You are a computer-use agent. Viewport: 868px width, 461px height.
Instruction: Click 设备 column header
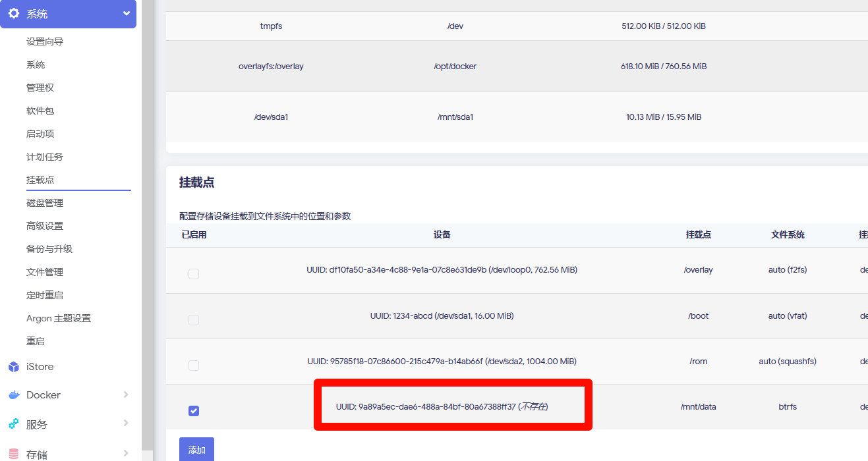(442, 235)
